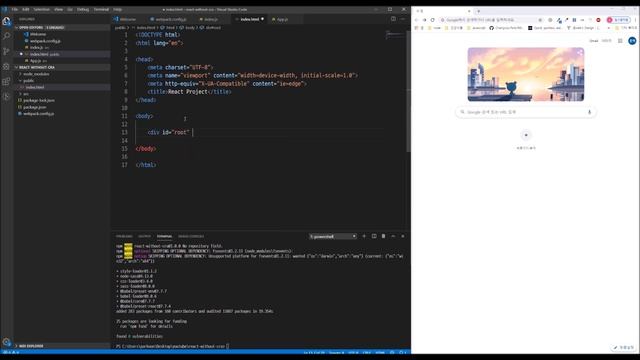Image resolution: width=640 pixels, height=360 pixels.
Task: Click the Google doodle image
Action: point(526,74)
